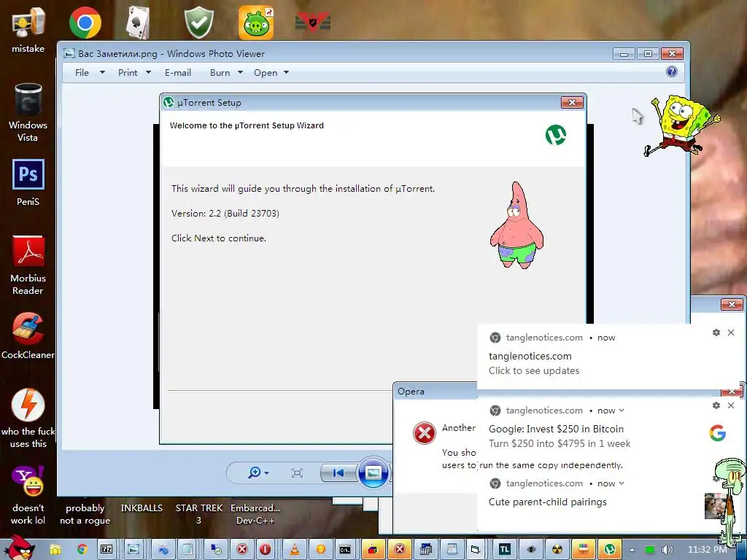
Task: Open settings gear on tanglenotices.com notification
Action: (x=716, y=332)
